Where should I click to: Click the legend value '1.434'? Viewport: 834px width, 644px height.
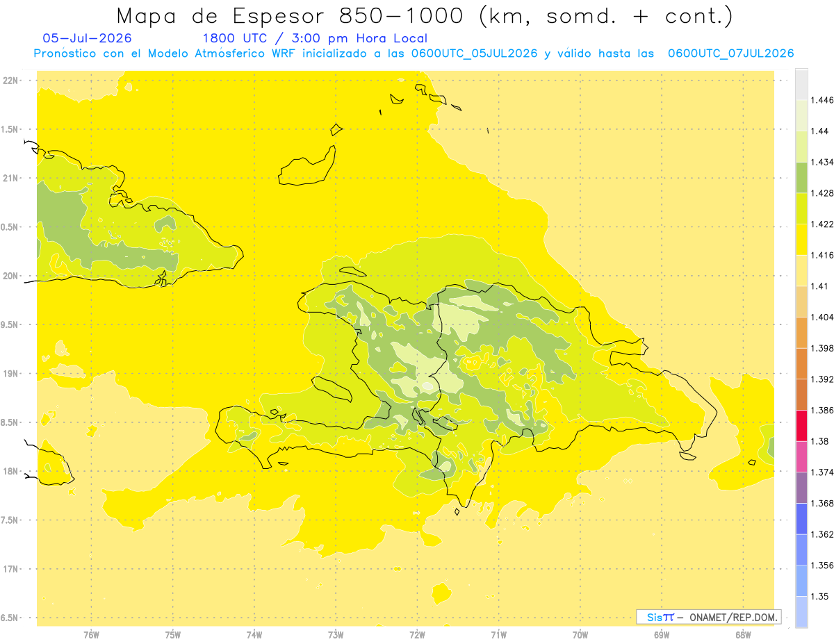823,162
